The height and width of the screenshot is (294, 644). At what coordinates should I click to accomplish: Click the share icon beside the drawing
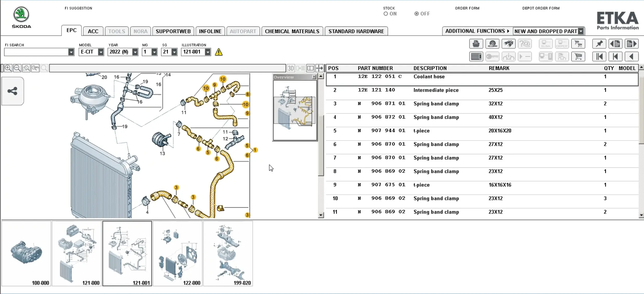pos(12,91)
